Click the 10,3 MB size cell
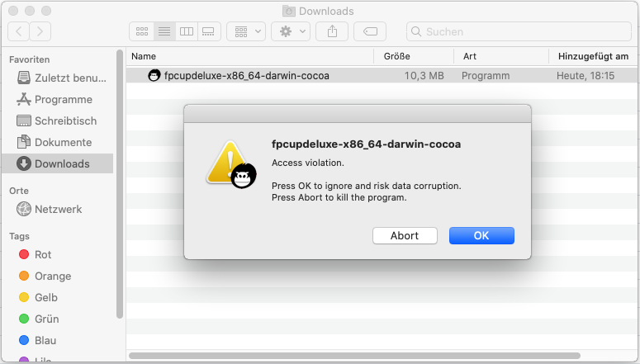Screen dimensions: 640x364 point(424,76)
